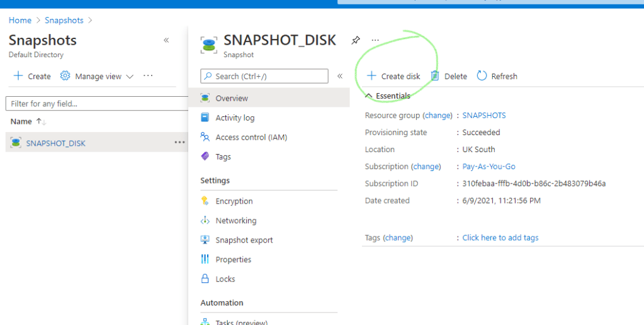Click the SNAPSHOTS resource group link
Screen dimensions: 644x325
(483, 116)
